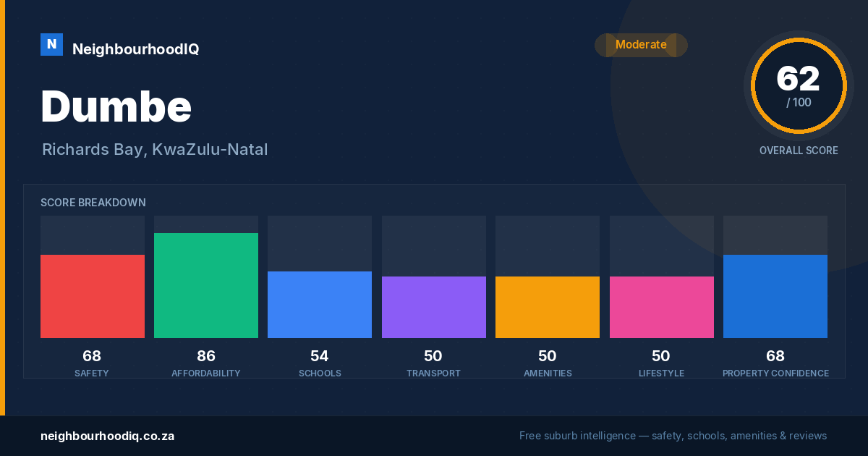Open the neighbourhoodiq.co.za footer link

[x=107, y=436]
